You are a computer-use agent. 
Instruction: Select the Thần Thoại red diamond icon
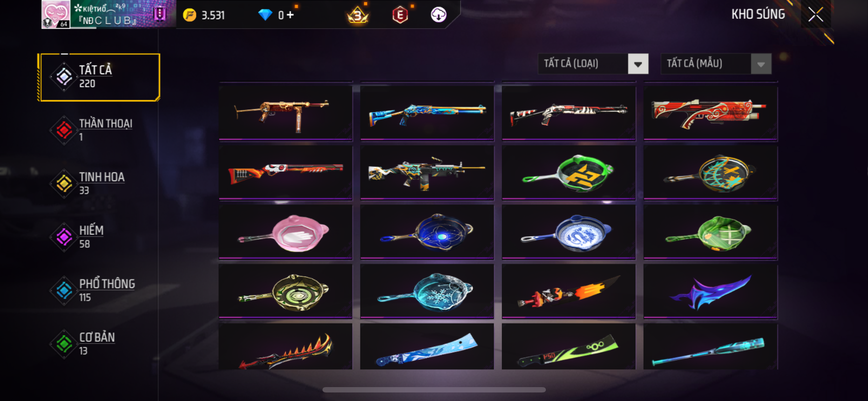64,130
